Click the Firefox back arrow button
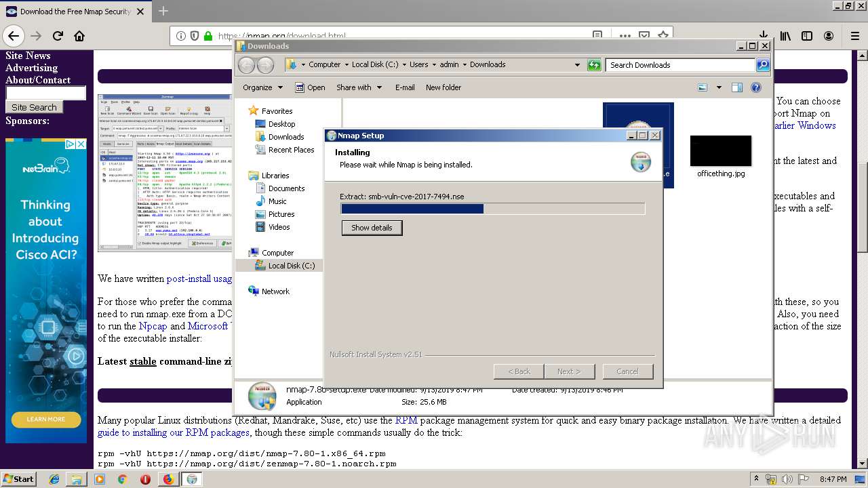The height and width of the screenshot is (488, 868). 14,36
